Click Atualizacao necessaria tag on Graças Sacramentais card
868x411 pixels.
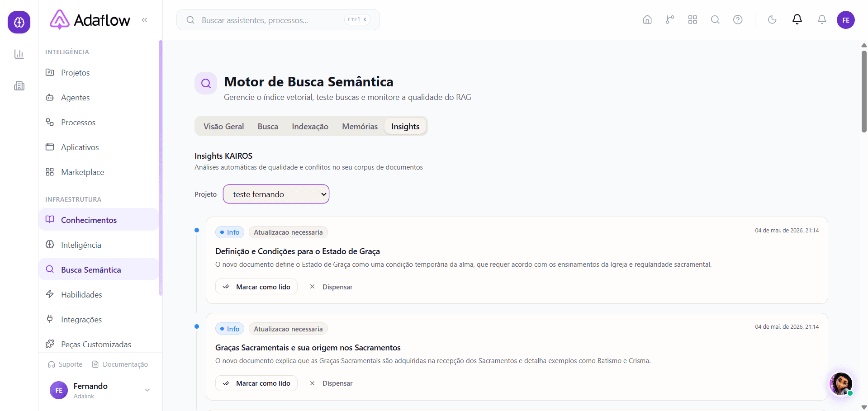tap(288, 329)
